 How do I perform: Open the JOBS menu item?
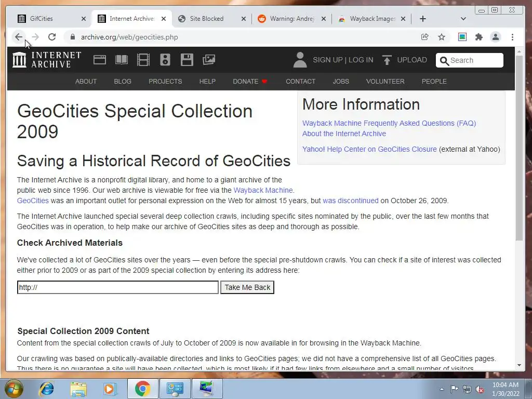coord(341,82)
